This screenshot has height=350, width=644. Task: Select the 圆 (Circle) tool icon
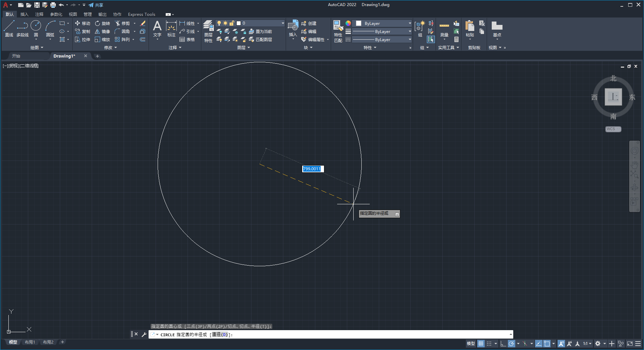click(36, 26)
